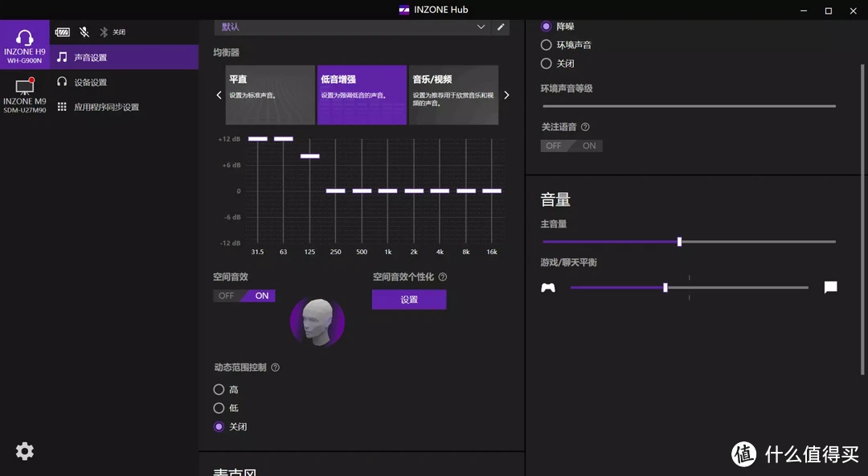
Task: Select the 平直 equalizer preset
Action: (270, 95)
